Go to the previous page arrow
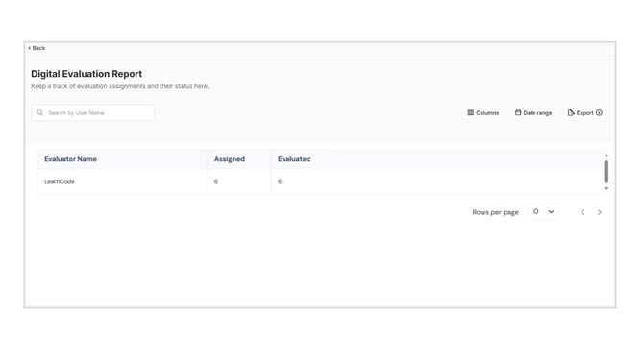This screenshot has height=361, width=644. point(582,212)
